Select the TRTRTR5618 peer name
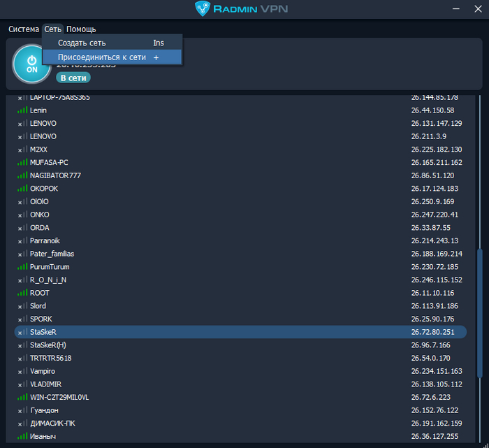This screenshot has width=489, height=448. coord(50,358)
